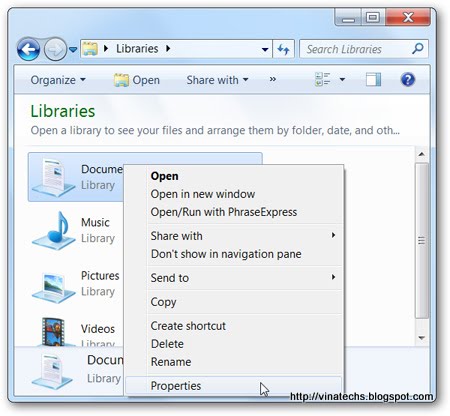Open the toolbar Share with dropdown
The image size is (450, 416).
tap(217, 80)
